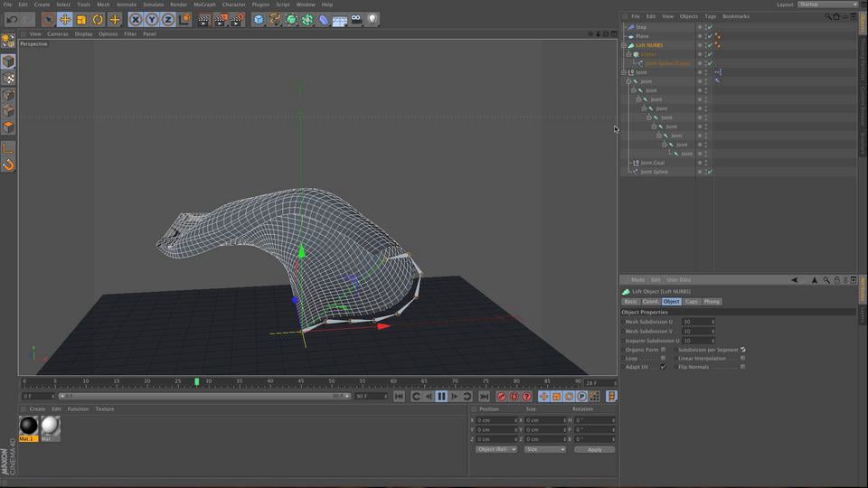
Task: Toggle Subdivision per Segment checkbox
Action: tap(743, 350)
